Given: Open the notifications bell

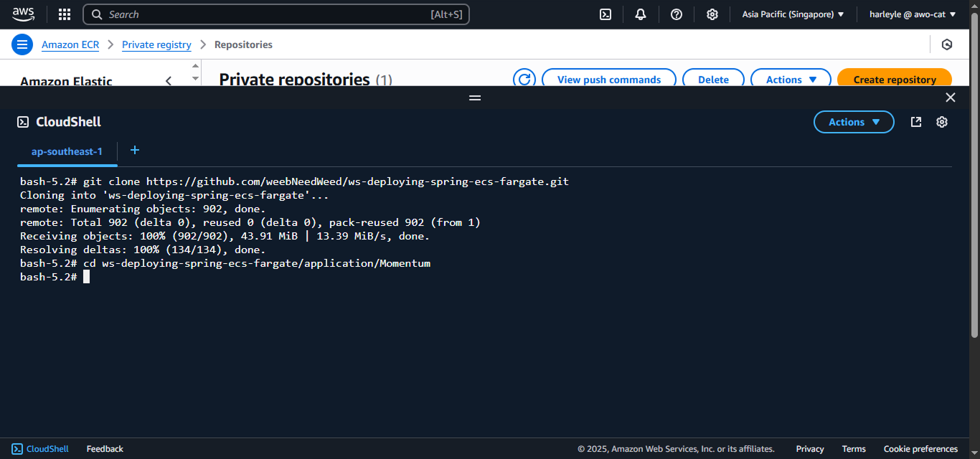Looking at the screenshot, I should point(641,14).
